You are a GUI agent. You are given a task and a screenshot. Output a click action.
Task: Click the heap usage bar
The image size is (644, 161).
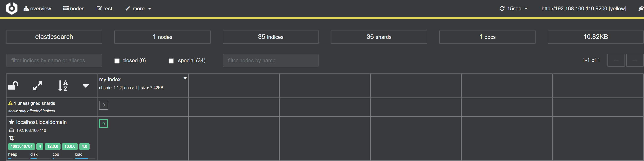tap(18, 158)
